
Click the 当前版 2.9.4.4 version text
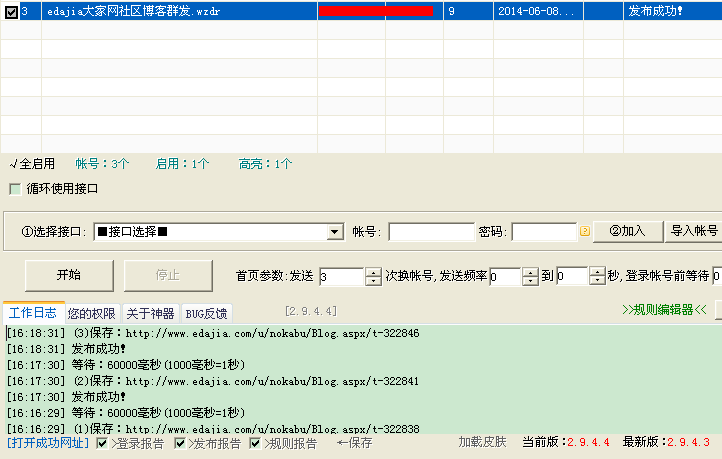coord(566,442)
